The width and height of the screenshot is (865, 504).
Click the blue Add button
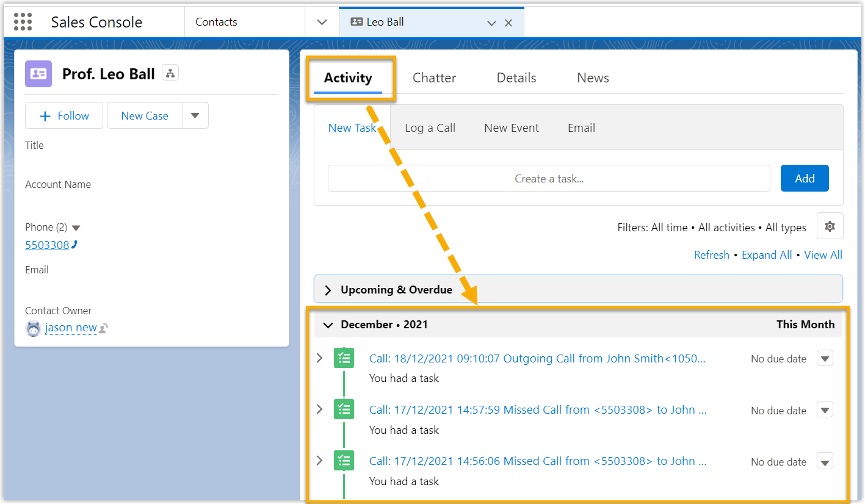804,178
